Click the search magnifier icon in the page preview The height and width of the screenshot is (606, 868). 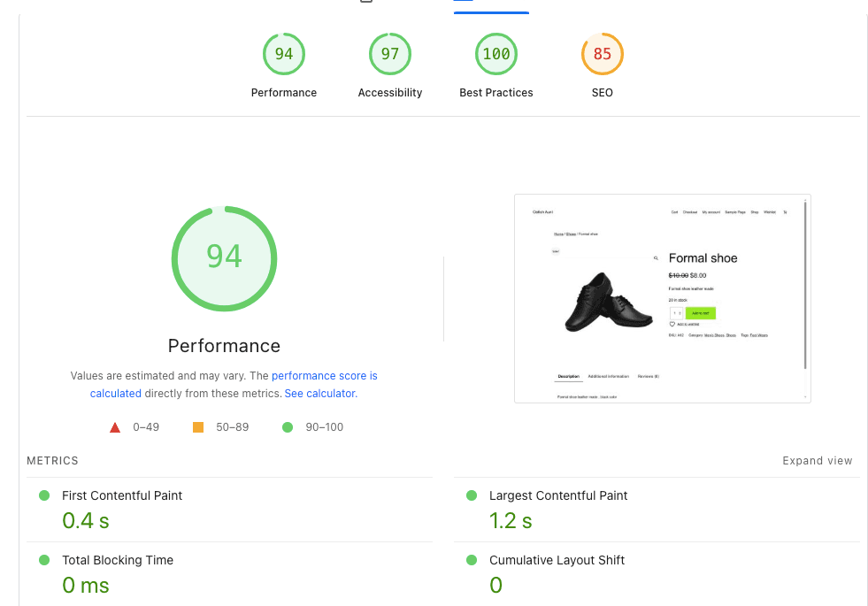(x=656, y=258)
